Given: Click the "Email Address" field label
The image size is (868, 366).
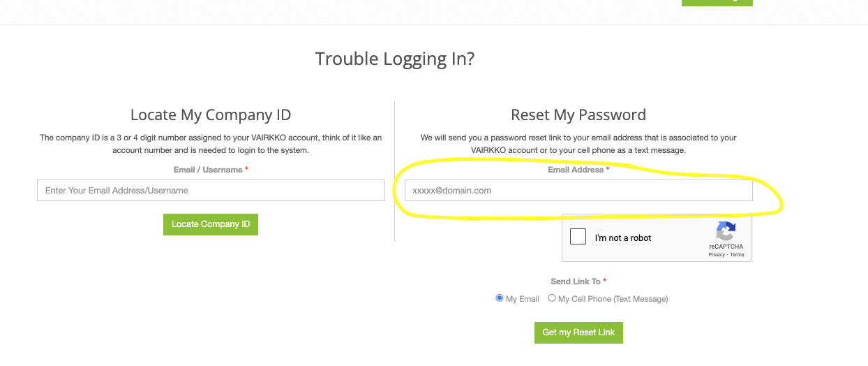Looking at the screenshot, I should (576, 170).
